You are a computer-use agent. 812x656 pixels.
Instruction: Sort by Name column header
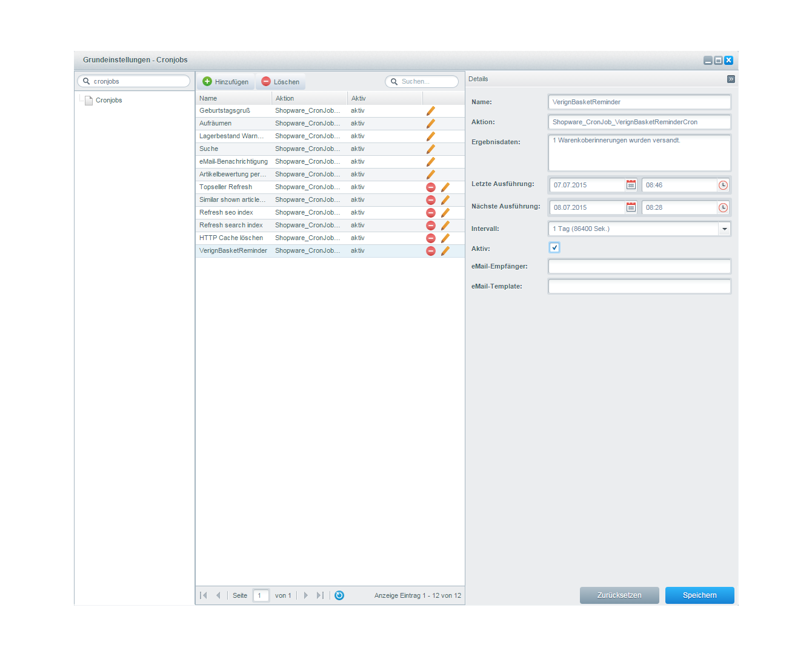tap(233, 98)
